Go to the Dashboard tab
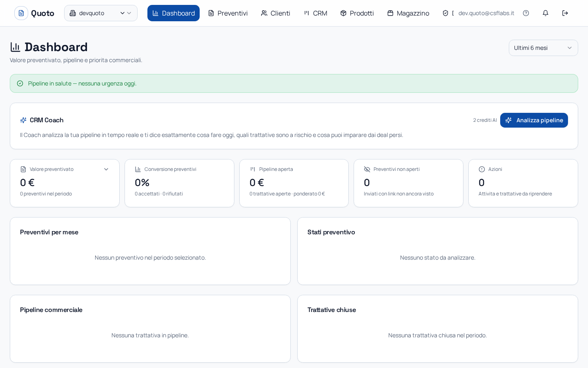588x368 pixels. coord(174,13)
